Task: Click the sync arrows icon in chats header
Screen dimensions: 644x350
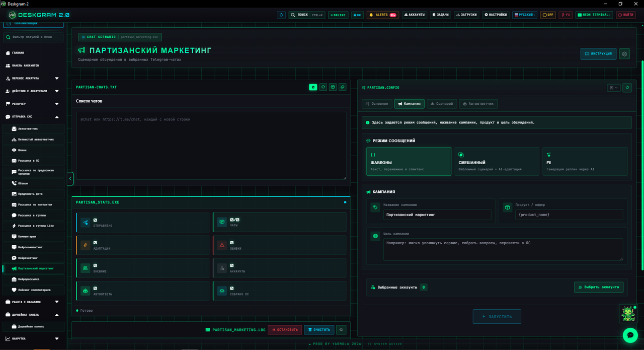Action: pos(323,87)
